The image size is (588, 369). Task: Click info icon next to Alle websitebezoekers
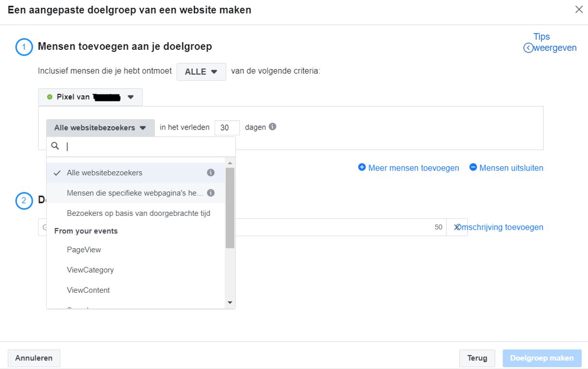pyautogui.click(x=210, y=172)
